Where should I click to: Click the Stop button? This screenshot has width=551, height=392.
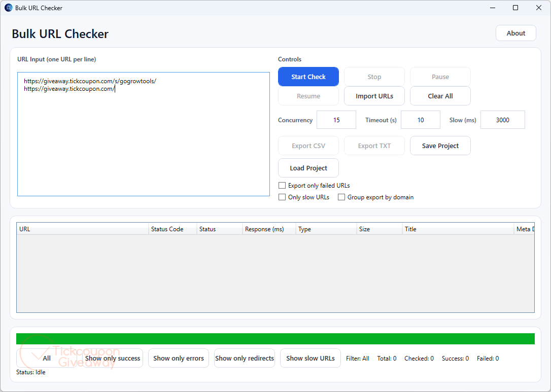374,77
